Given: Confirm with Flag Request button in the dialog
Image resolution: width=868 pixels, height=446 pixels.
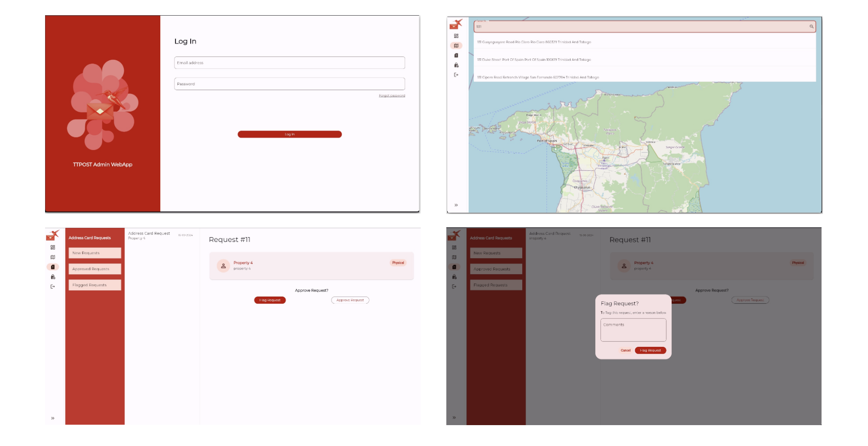Looking at the screenshot, I should (x=650, y=351).
